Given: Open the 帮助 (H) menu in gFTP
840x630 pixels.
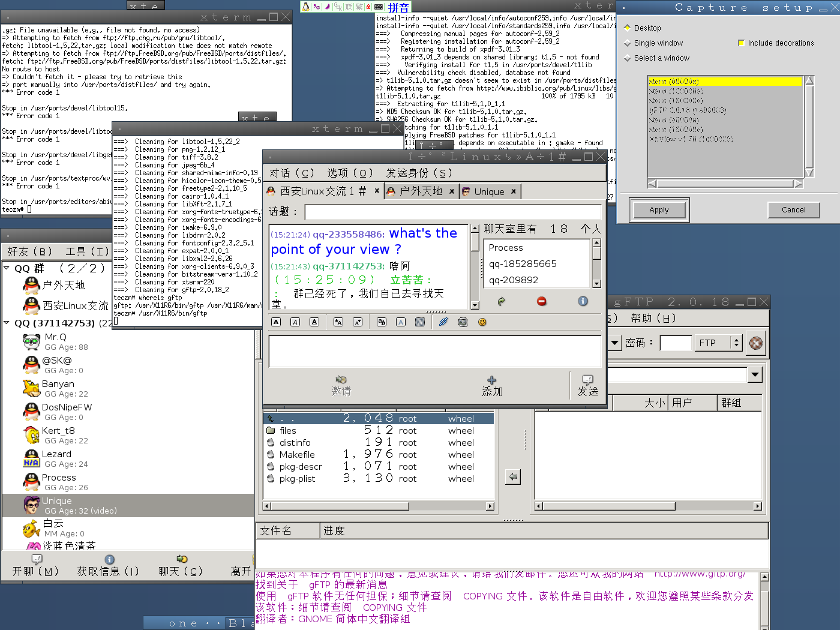Looking at the screenshot, I should [653, 318].
